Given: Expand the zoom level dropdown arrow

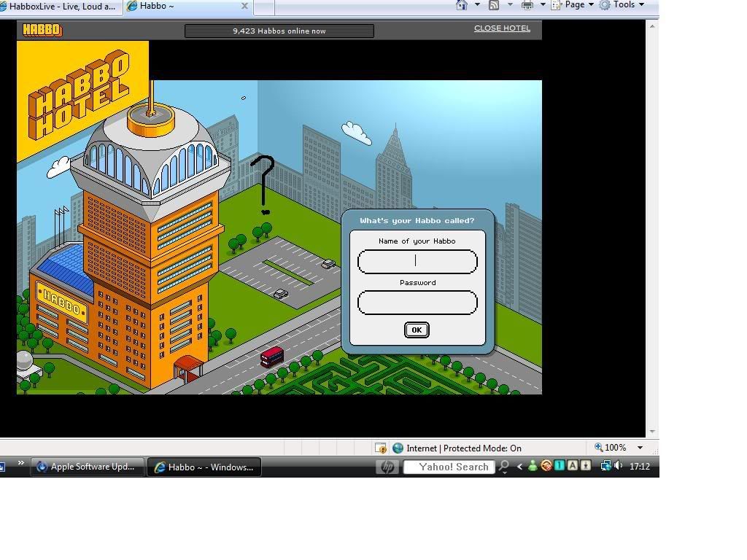Looking at the screenshot, I should point(640,448).
